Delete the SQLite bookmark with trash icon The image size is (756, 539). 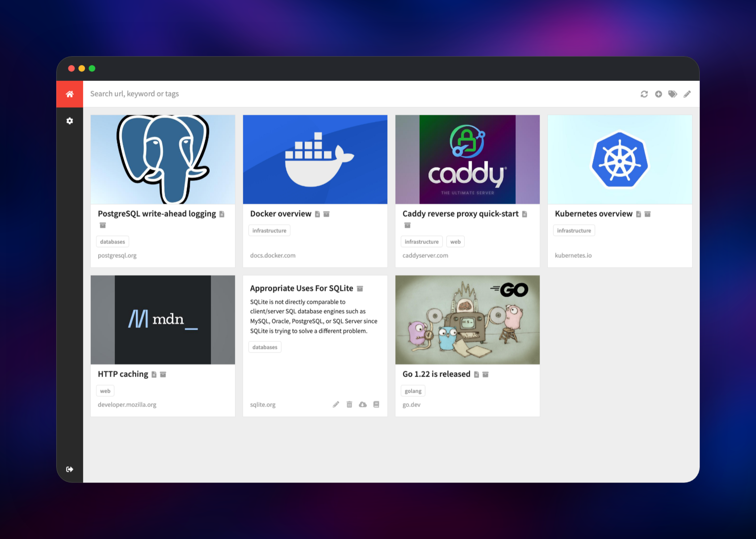(349, 404)
